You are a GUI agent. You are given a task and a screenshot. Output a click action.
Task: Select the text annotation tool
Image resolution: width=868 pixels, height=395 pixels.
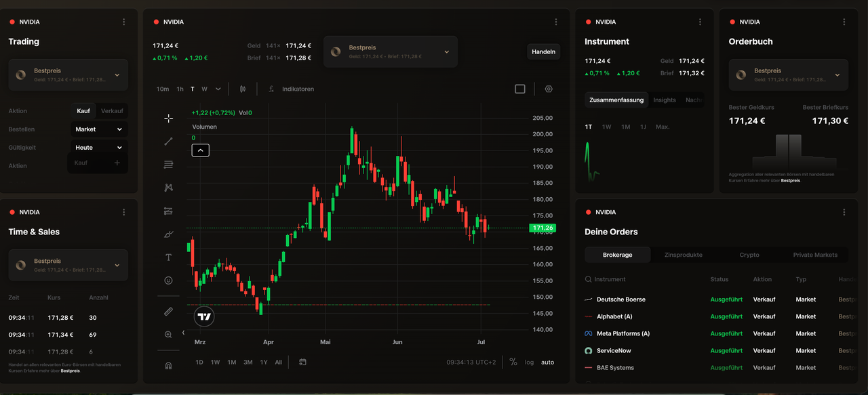[x=168, y=257]
